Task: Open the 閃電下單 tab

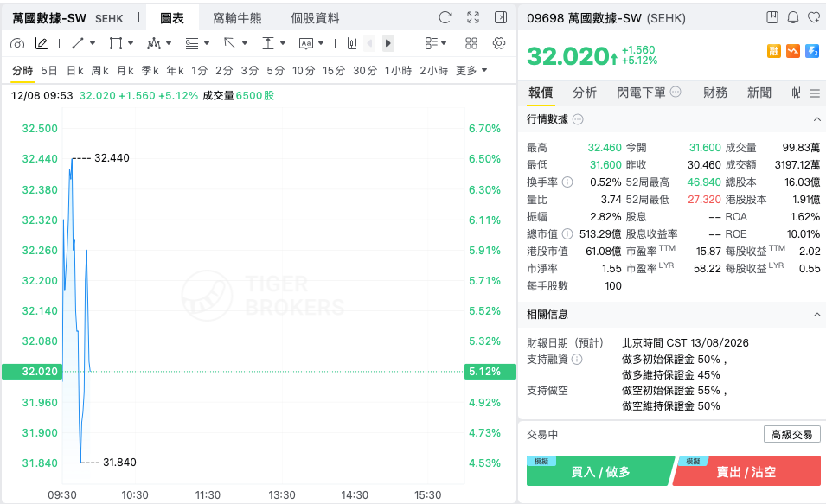Action: tap(641, 93)
